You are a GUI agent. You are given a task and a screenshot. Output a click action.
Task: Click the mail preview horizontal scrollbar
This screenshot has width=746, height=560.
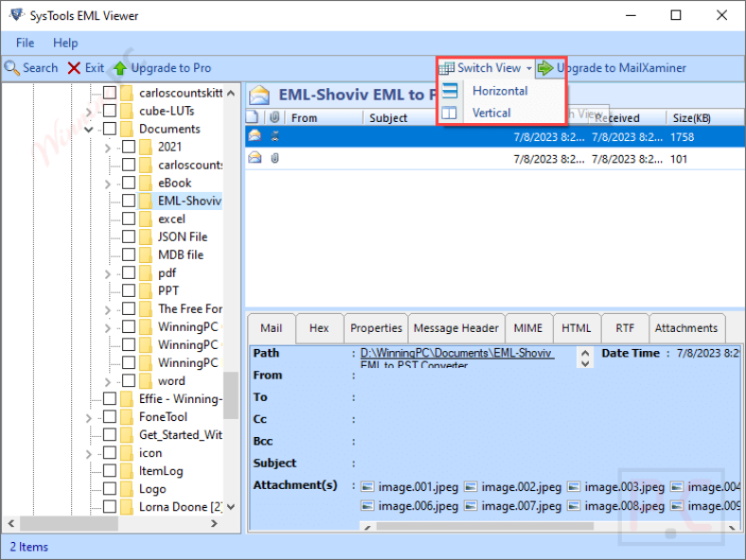[x=485, y=526]
